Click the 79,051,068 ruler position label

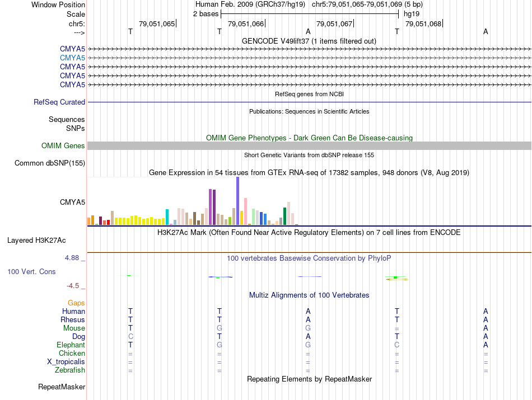(423, 23)
